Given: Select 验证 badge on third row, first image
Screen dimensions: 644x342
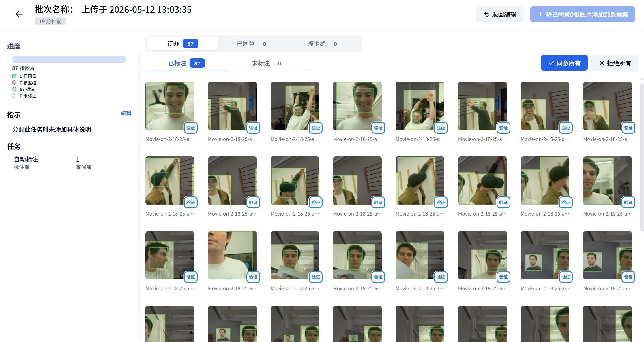Looking at the screenshot, I should (190, 277).
